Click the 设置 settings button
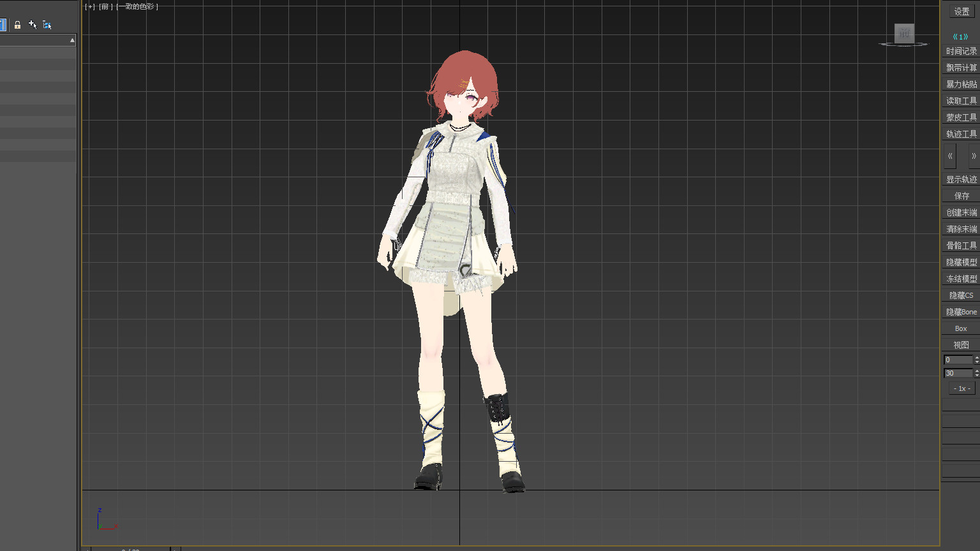Screen dimensions: 980x551 click(x=961, y=11)
